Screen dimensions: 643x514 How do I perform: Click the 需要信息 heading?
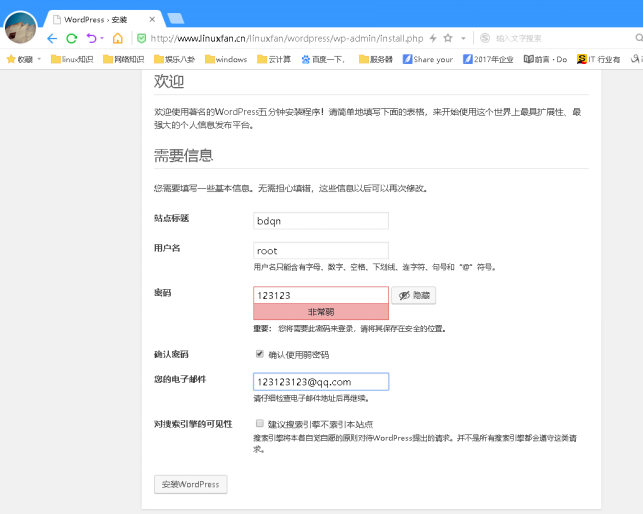click(183, 155)
